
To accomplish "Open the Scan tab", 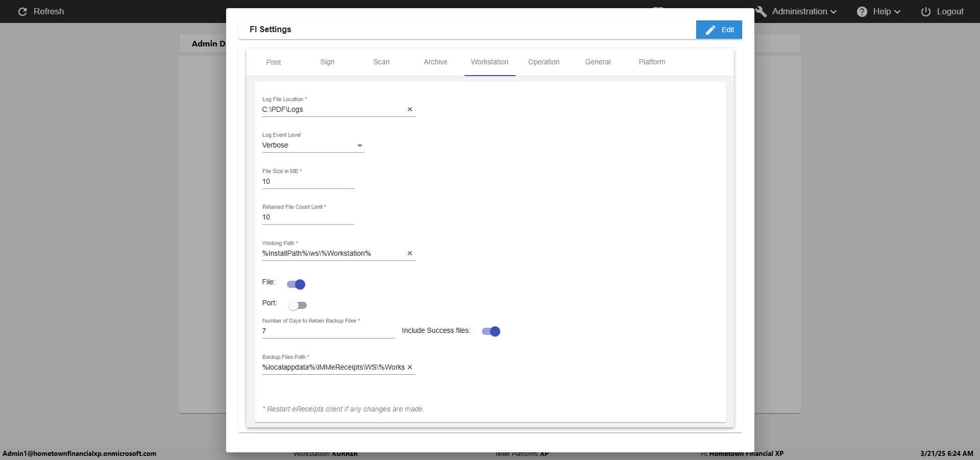I will coord(381,62).
